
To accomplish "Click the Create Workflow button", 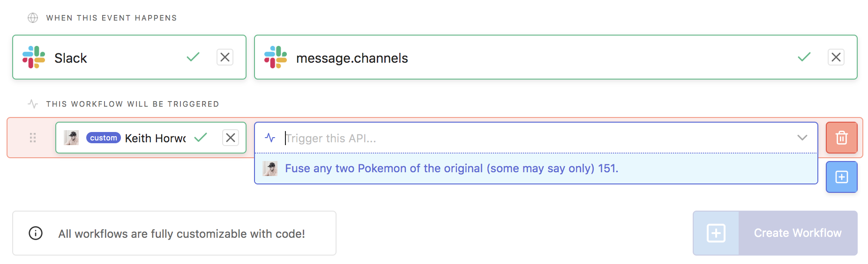I will tap(775, 233).
